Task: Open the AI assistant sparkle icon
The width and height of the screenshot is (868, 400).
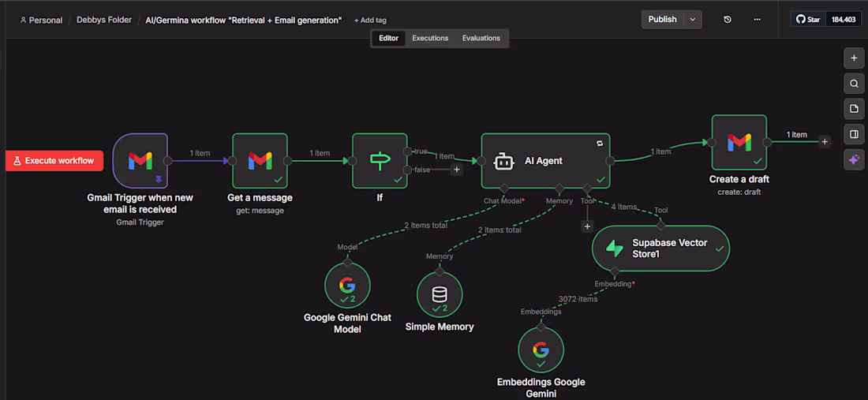Action: click(x=854, y=159)
